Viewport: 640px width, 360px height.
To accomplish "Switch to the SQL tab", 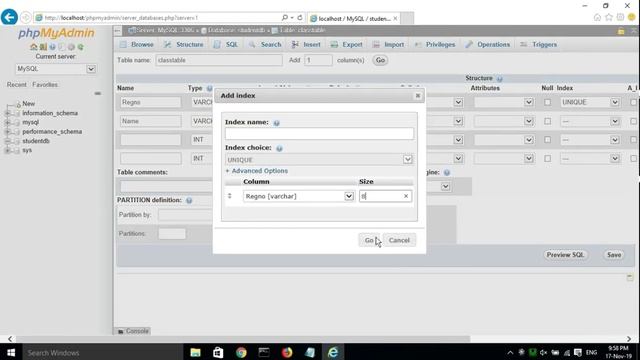I will click(226, 44).
